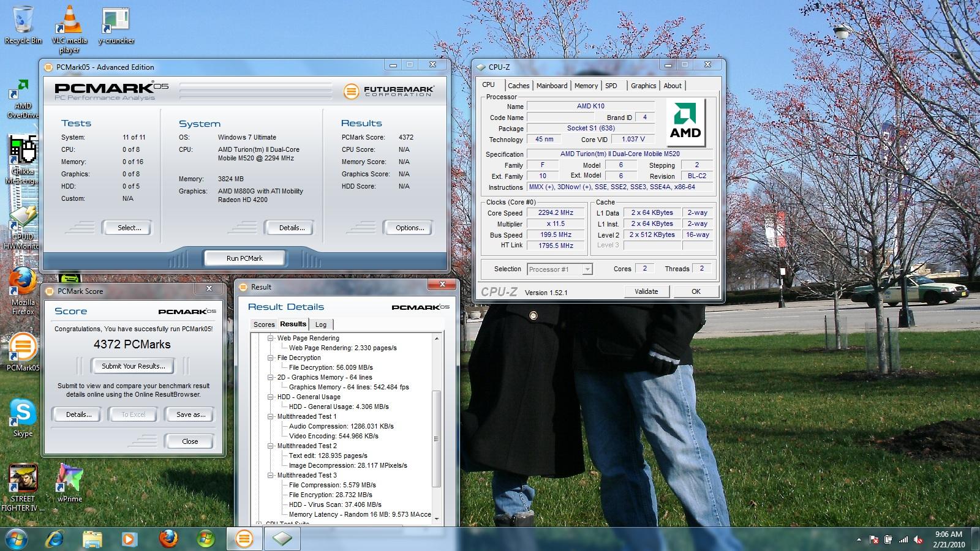This screenshot has width=980, height=551.
Task: Open Options... under the Results section
Action: [x=410, y=228]
